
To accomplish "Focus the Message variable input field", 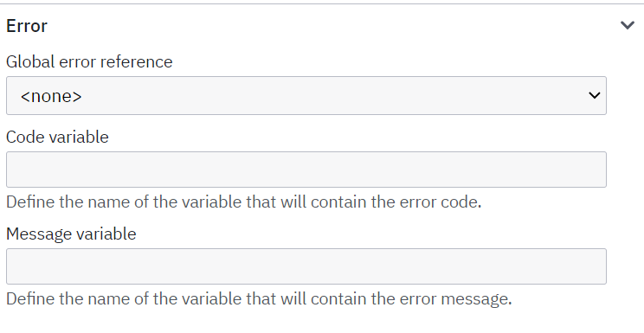I will [x=306, y=266].
